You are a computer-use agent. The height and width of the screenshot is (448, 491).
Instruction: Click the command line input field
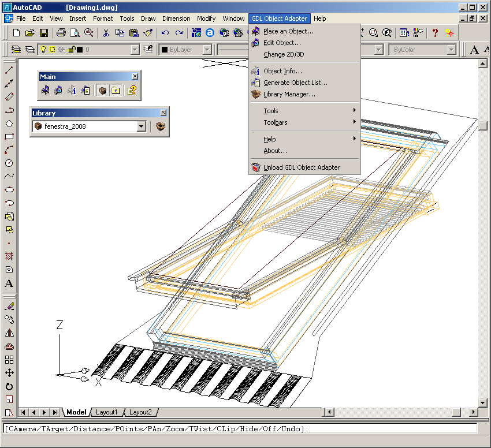point(240,428)
